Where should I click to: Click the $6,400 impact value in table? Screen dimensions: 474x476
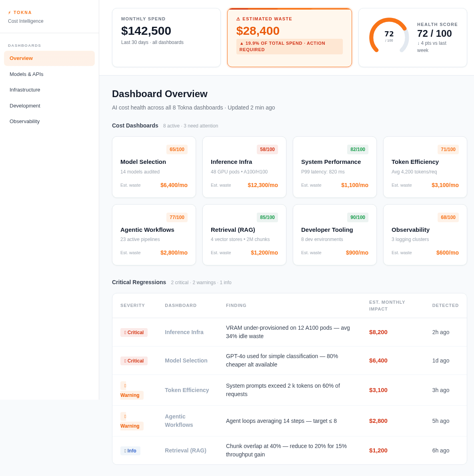(x=378, y=360)
